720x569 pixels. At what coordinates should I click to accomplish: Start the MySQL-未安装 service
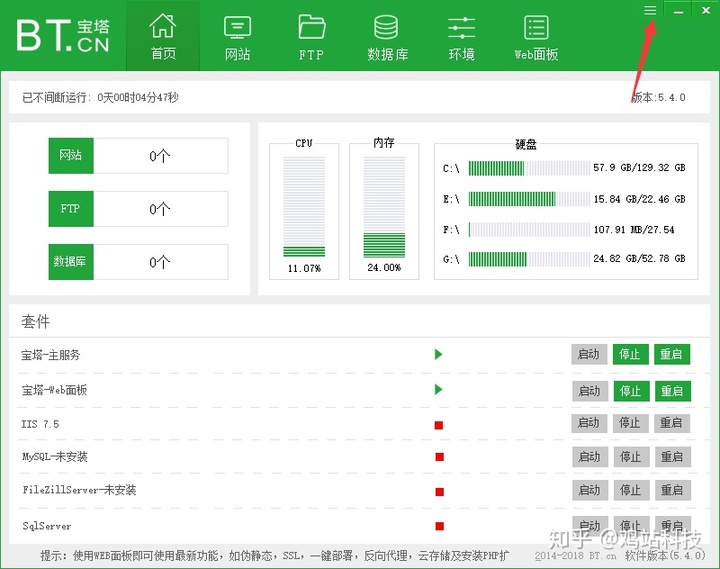pyautogui.click(x=590, y=457)
